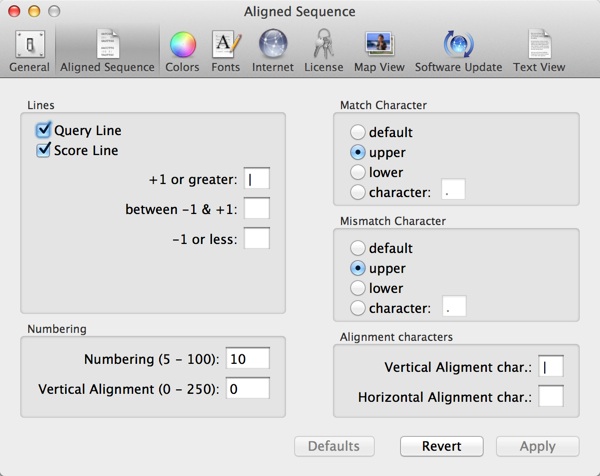Screen dimensions: 600x476
Task: Choose lower for Match Character
Action: [x=357, y=172]
